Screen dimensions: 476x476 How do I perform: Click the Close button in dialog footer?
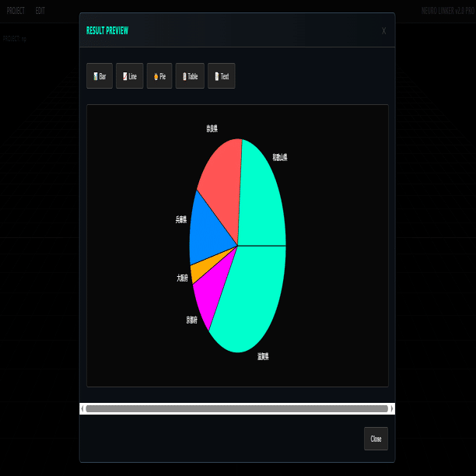[376, 439]
